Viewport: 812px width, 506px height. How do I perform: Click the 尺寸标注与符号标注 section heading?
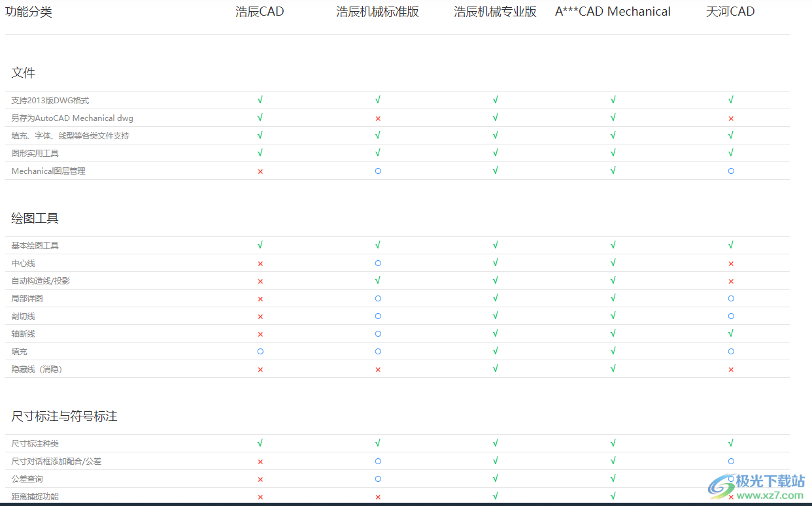pos(65,416)
